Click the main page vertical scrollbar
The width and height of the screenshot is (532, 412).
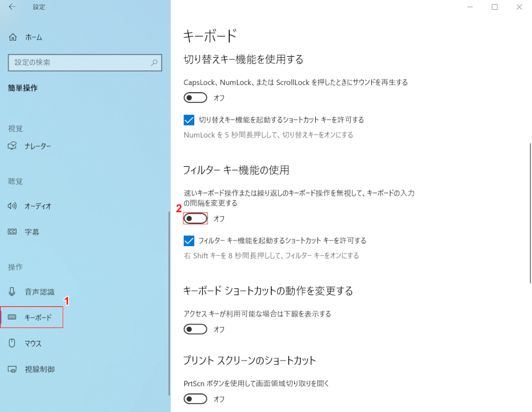pyautogui.click(x=529, y=211)
